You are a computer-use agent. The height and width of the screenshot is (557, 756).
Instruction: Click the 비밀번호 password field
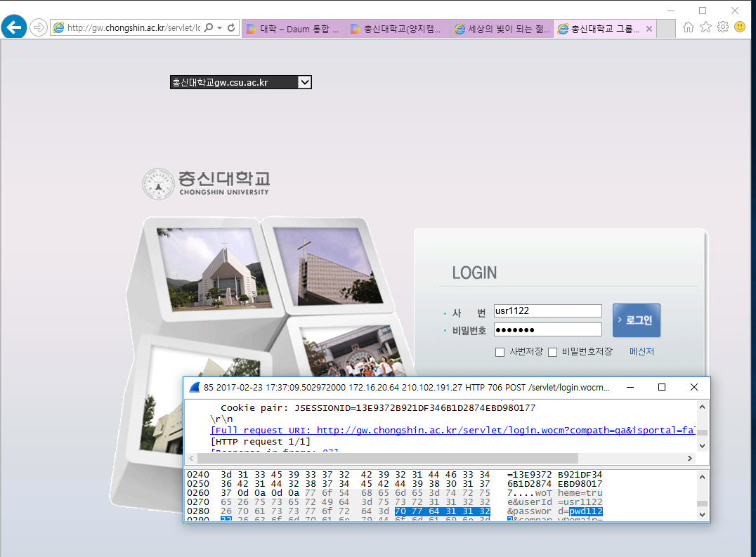(548, 329)
